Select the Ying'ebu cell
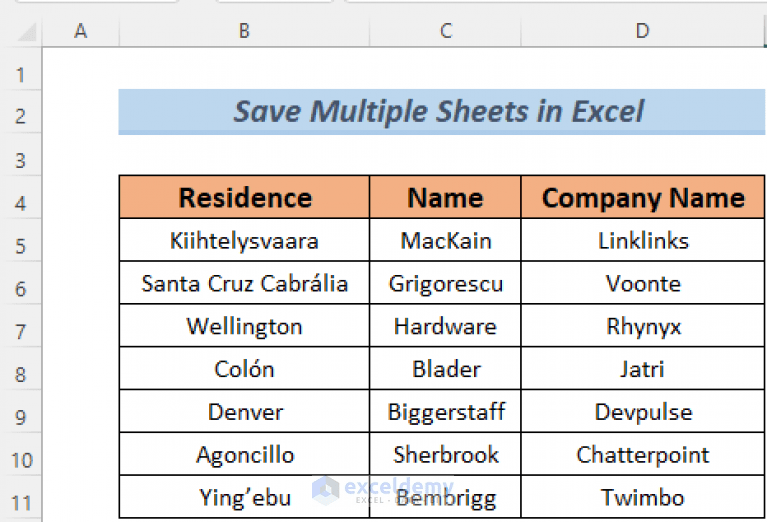767x522 pixels. pos(245,497)
